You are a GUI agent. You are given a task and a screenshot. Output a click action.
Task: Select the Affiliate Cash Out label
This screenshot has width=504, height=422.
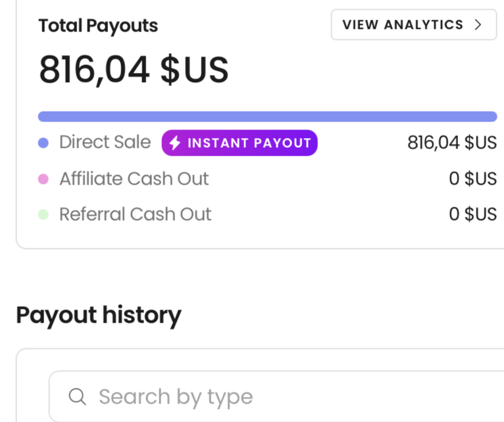point(134,179)
